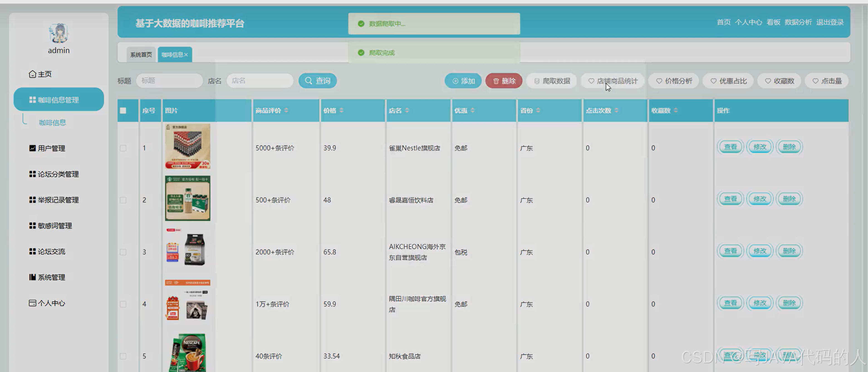Click the 查询 magnifier search button
Screen dimensions: 868x372
pos(317,81)
